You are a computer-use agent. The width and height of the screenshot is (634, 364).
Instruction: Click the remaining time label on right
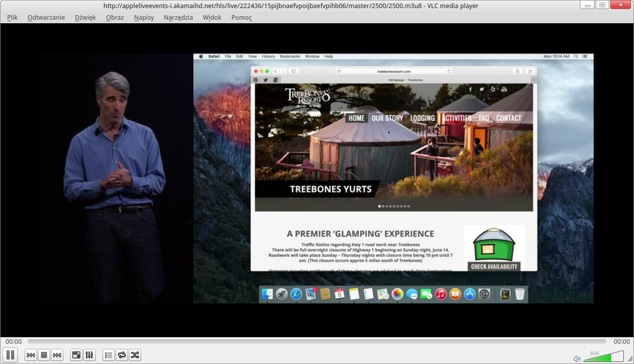[x=621, y=342]
